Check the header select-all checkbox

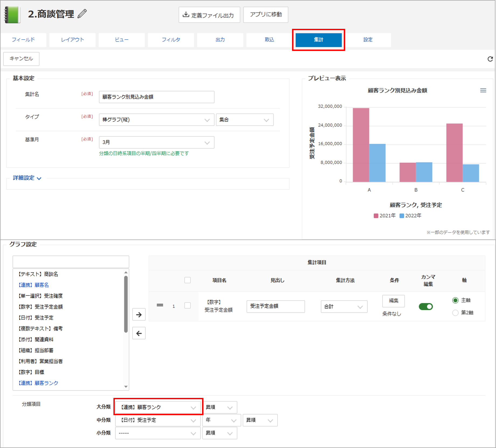click(188, 280)
